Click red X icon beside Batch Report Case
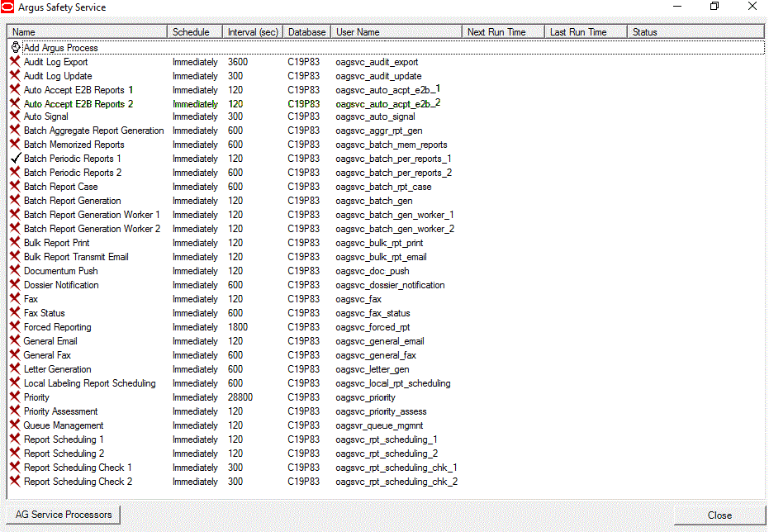This screenshot has height=532, width=769. click(15, 187)
